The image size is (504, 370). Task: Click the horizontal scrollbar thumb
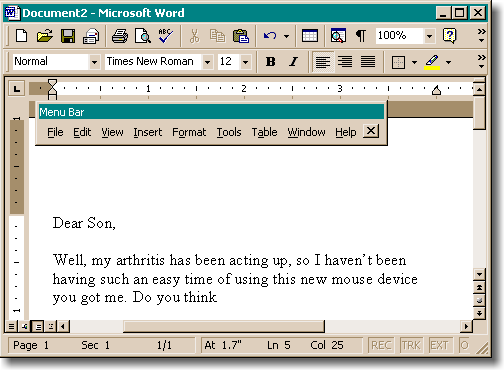click(224, 326)
